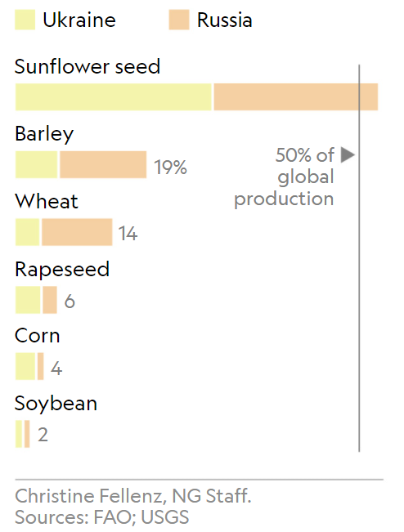Select Ukraine's barley bar segment
Viewport: 404px width, 532px height.
[36, 164]
